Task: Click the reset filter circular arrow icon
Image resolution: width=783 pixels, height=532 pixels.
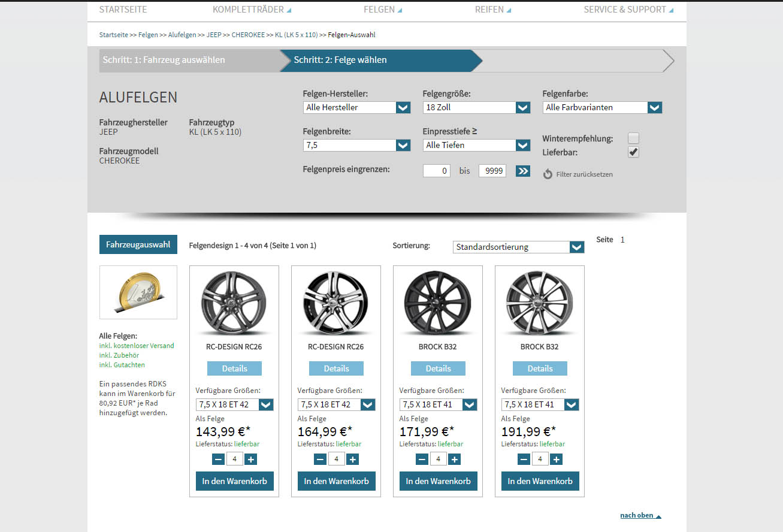Action: click(548, 174)
